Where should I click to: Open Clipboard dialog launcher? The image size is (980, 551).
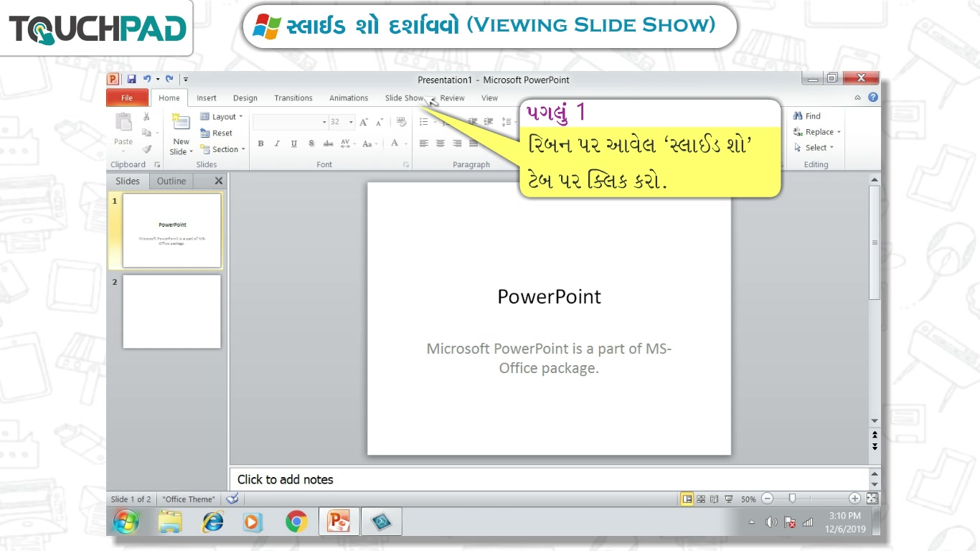pos(157,164)
